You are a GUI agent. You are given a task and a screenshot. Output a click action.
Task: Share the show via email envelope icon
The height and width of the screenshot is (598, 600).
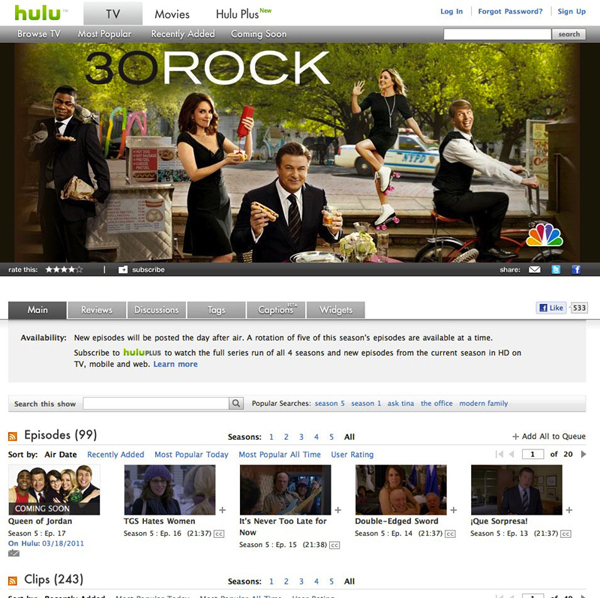[535, 270]
